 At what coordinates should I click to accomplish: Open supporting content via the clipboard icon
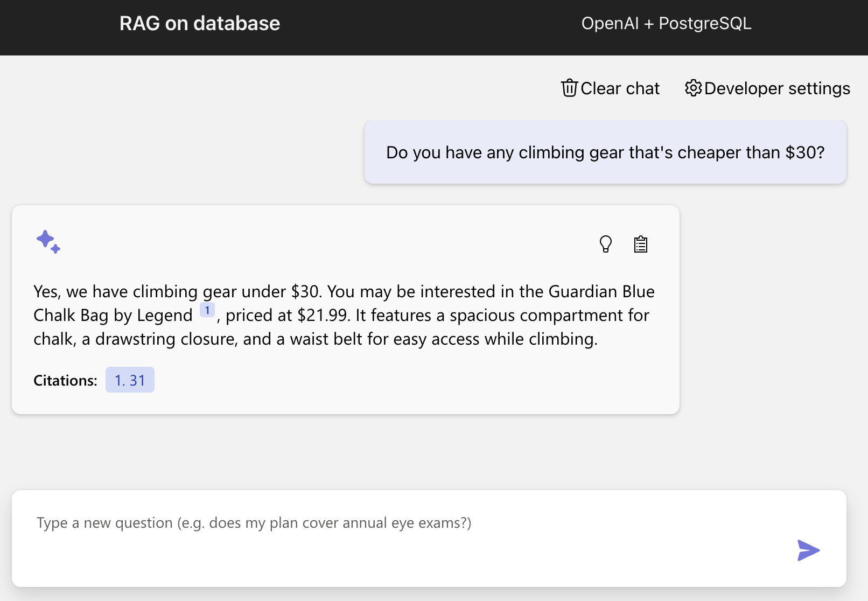point(640,244)
